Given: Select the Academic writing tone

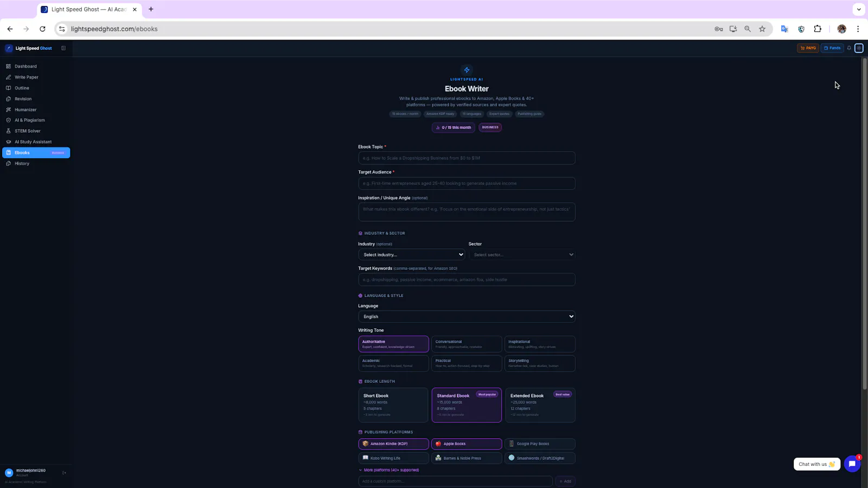Looking at the screenshot, I should pyautogui.click(x=393, y=363).
